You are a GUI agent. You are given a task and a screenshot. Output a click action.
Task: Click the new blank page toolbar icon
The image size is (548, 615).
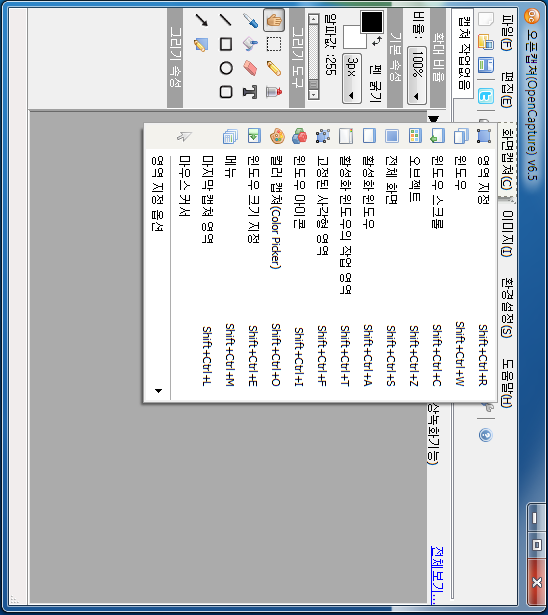486,18
